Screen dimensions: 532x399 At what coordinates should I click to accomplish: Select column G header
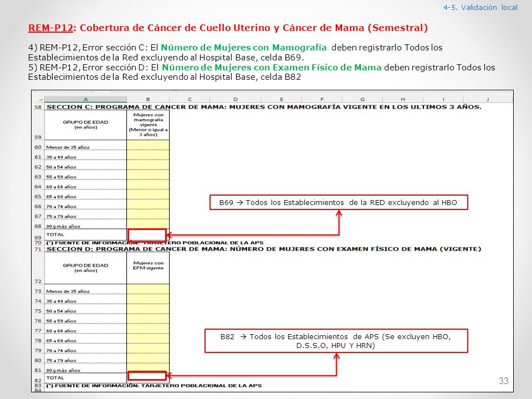pos(362,99)
